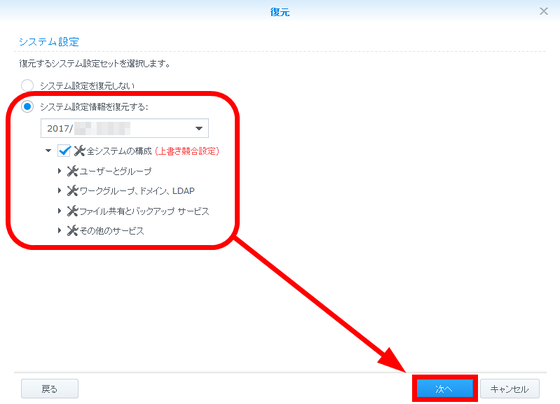Close the 復元 dialog with X

[x=544, y=11]
